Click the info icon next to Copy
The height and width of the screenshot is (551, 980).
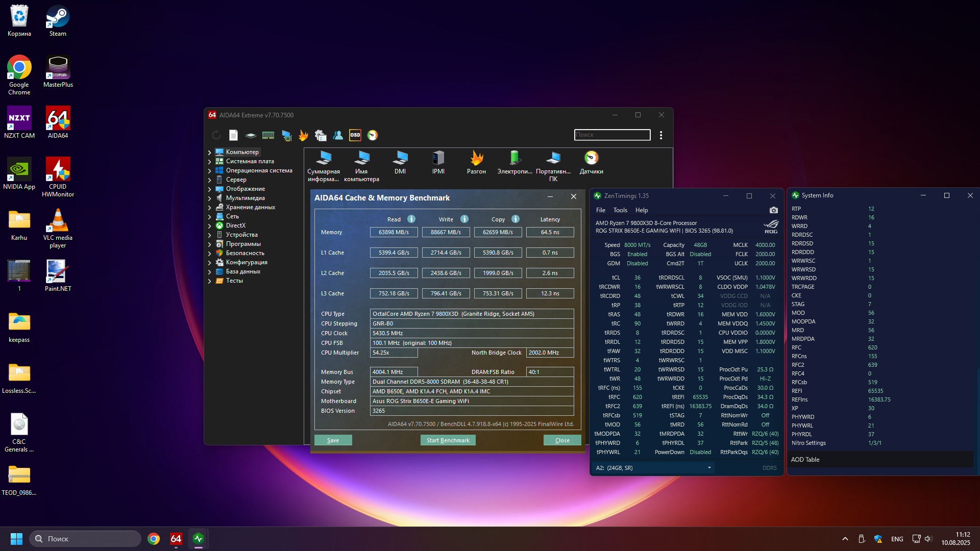click(516, 219)
